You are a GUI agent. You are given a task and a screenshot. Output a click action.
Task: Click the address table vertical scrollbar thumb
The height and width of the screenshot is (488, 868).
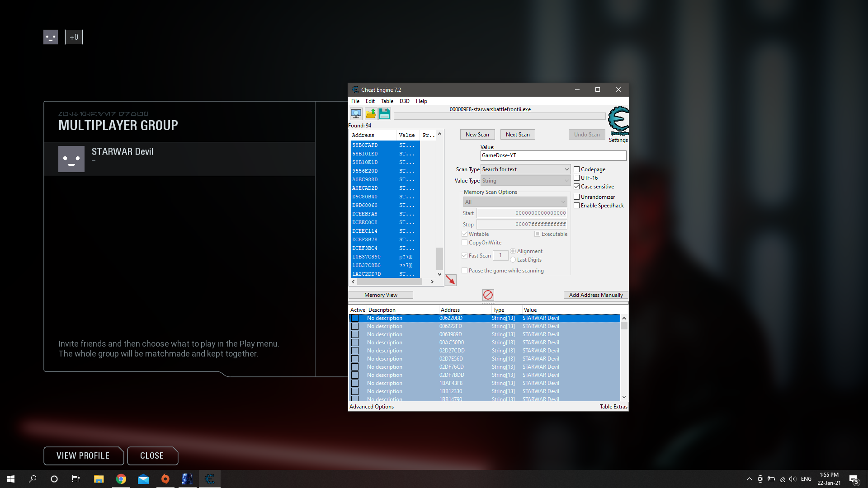coord(624,326)
